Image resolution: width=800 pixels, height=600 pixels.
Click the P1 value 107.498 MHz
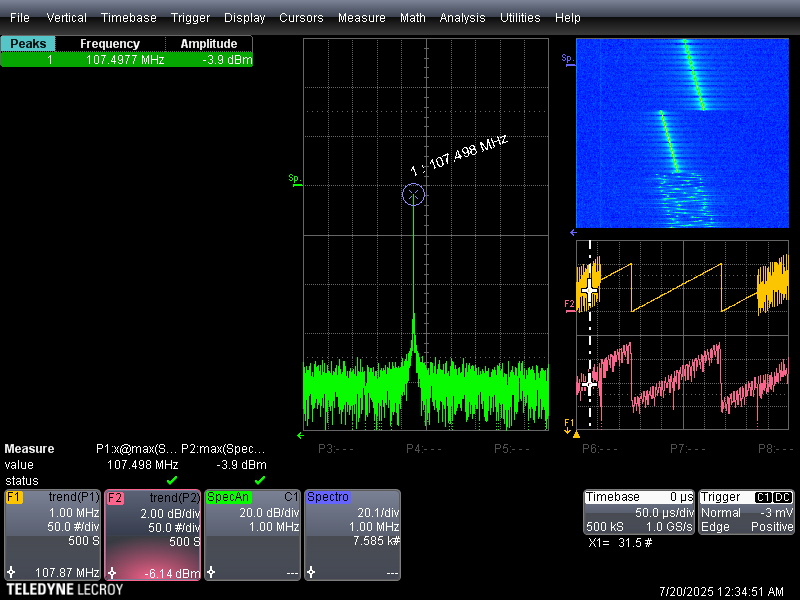(x=142, y=465)
